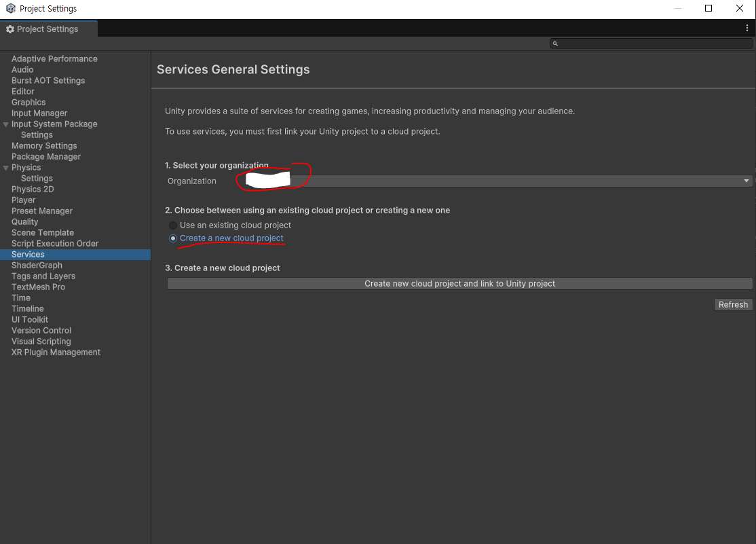Collapse the Input System Package tree arrow
This screenshot has width=756, height=544.
click(x=6, y=124)
